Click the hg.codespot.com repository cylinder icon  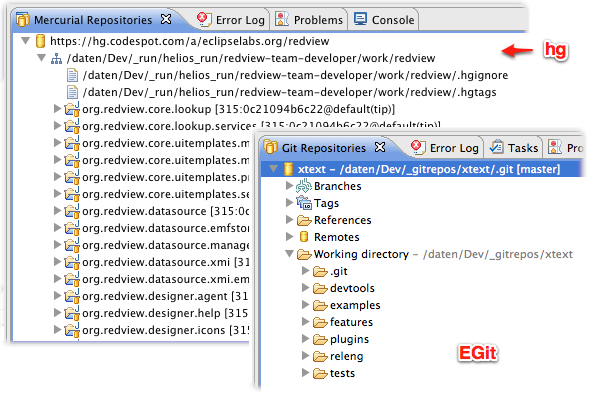[40, 41]
